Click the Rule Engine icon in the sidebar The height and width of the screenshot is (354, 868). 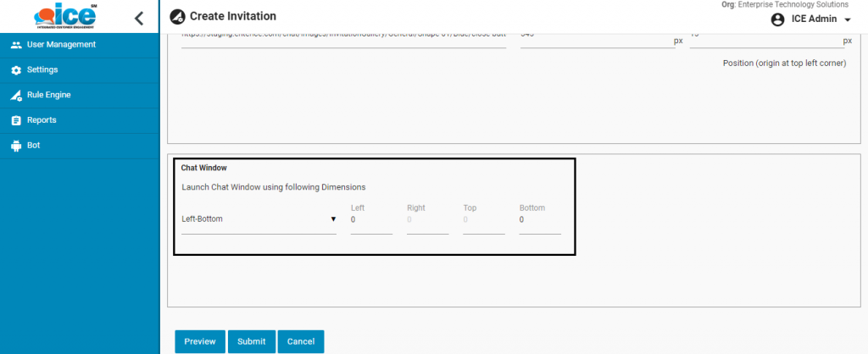(15, 96)
